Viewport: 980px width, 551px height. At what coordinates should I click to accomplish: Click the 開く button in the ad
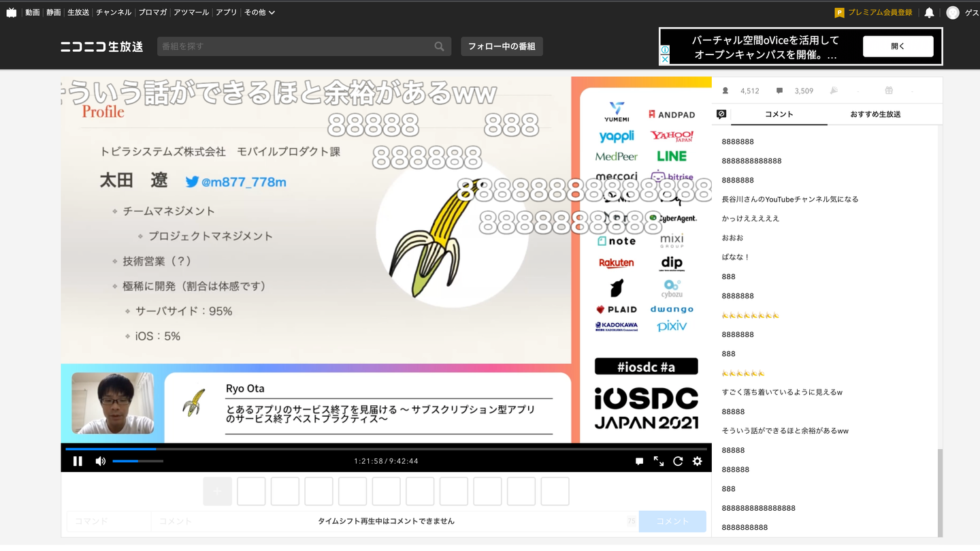898,46
